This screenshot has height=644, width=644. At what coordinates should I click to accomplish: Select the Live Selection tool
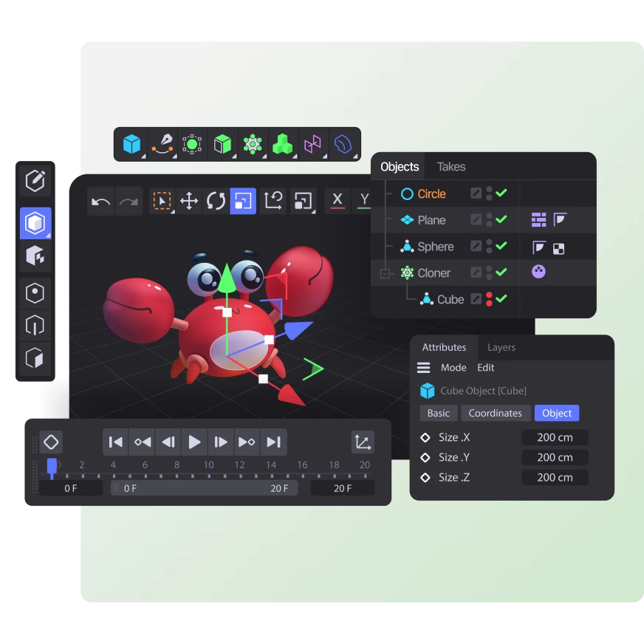click(x=162, y=201)
